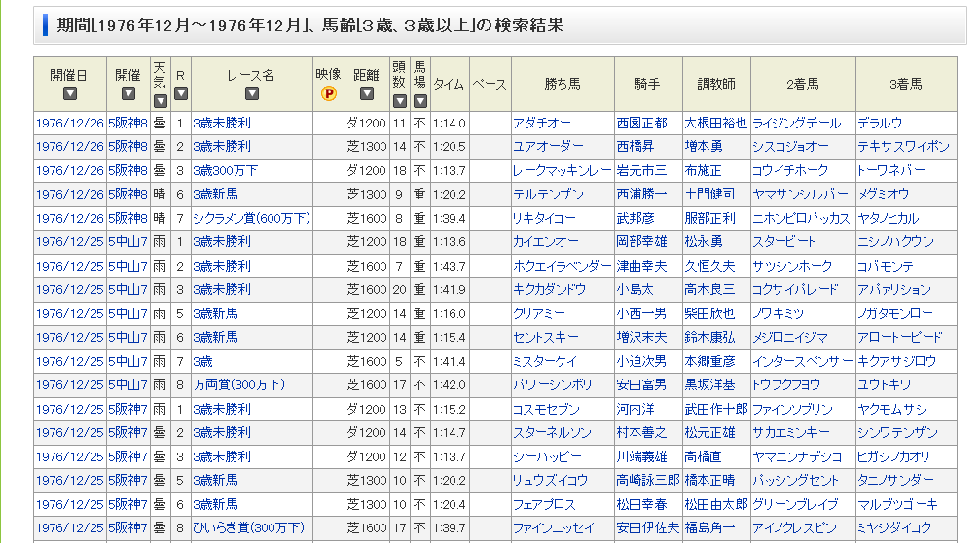980x543 pixels.
Task: Click the orange P premium video icon
Action: coord(328,94)
